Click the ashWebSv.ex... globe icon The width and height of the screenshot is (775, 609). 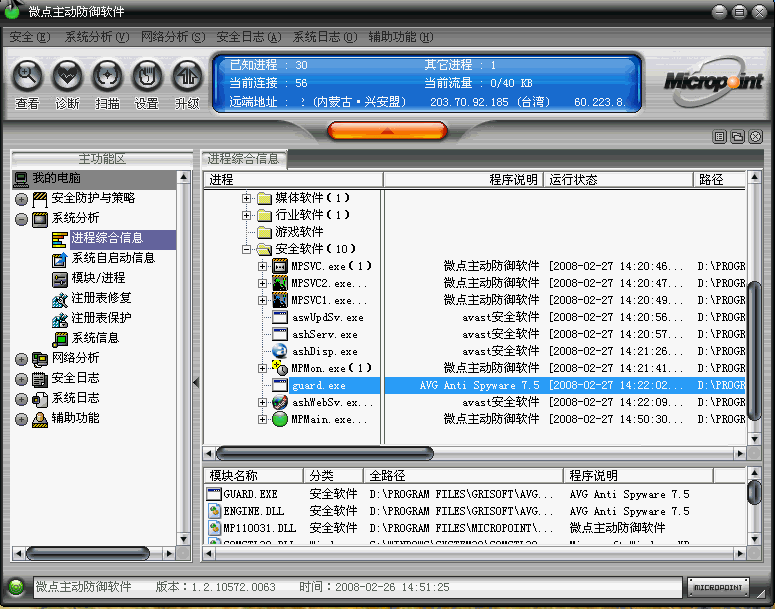click(280, 402)
